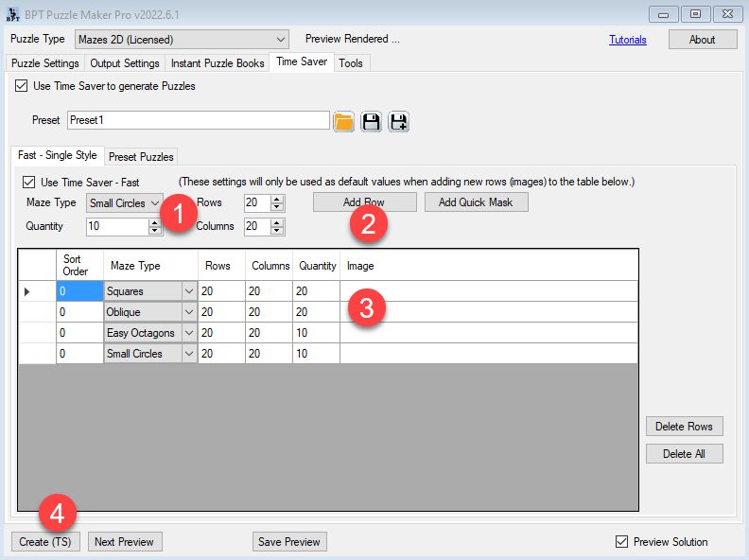Open the Tutorials link
749x560 pixels.
627,40
